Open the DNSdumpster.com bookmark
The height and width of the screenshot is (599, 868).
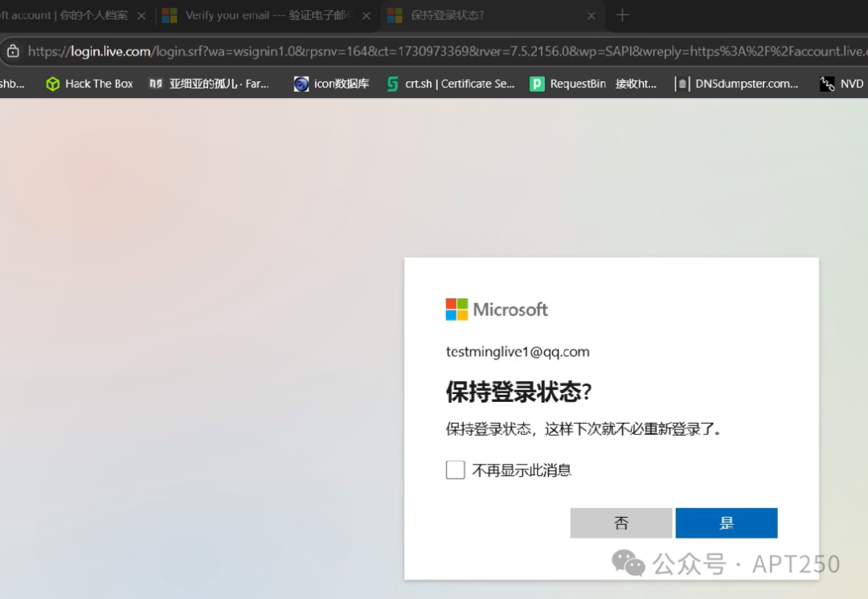[737, 84]
